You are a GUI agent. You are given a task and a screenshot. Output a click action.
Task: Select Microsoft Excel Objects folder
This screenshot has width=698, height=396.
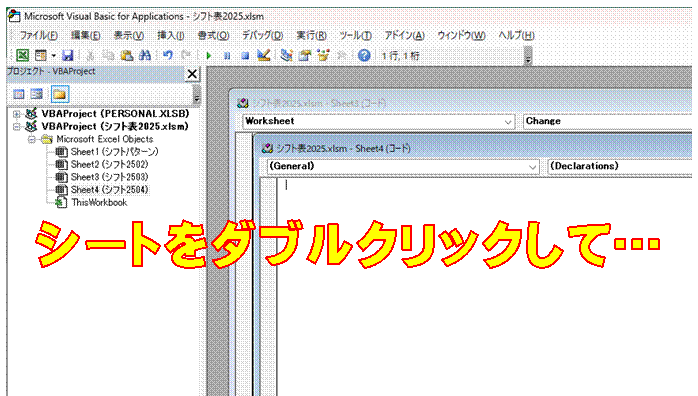click(x=105, y=139)
